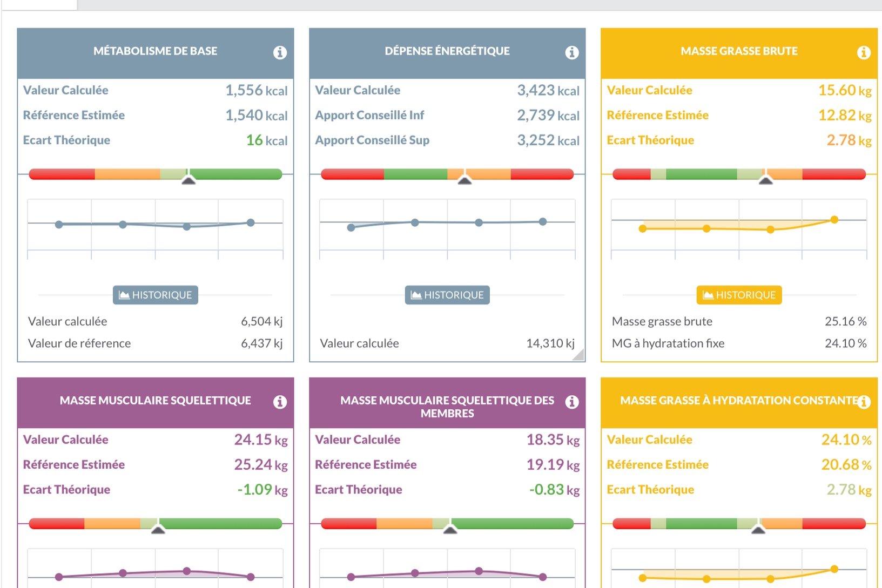This screenshot has height=588, width=882.
Task: Click the Valeur de réference label
Action: [79, 343]
